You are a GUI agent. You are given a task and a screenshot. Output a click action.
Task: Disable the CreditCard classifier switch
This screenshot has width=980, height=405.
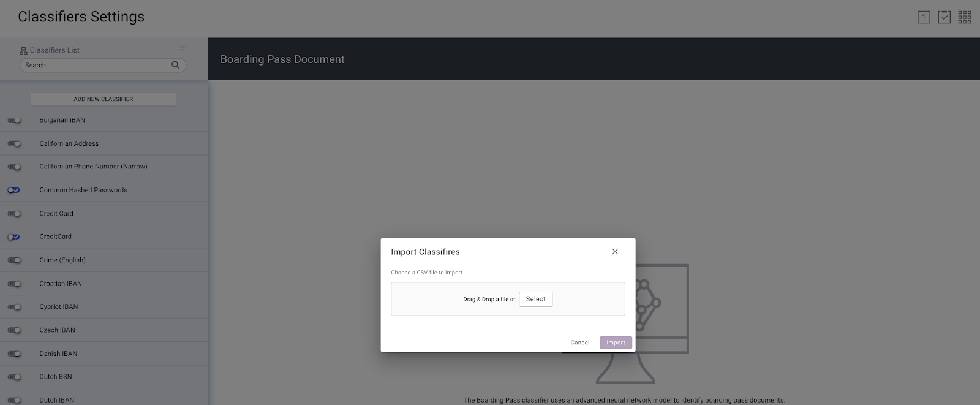13,237
